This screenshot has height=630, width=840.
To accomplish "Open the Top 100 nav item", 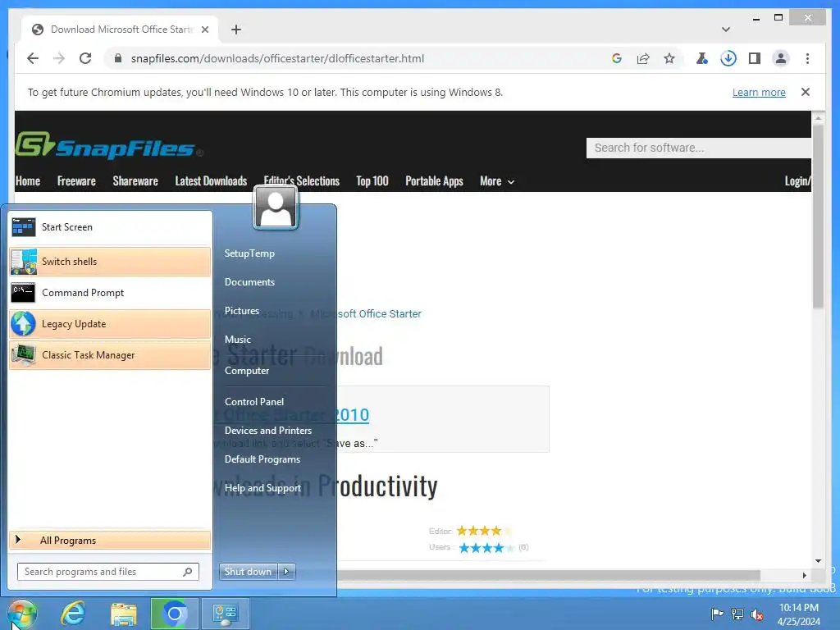I will click(x=372, y=181).
